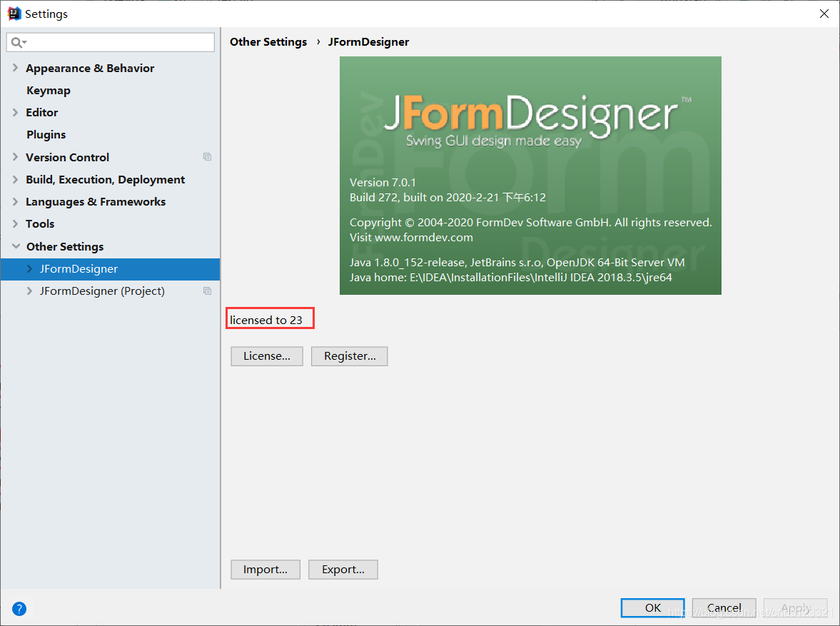Click 'Version 7.0.1' text in banner

pos(383,182)
